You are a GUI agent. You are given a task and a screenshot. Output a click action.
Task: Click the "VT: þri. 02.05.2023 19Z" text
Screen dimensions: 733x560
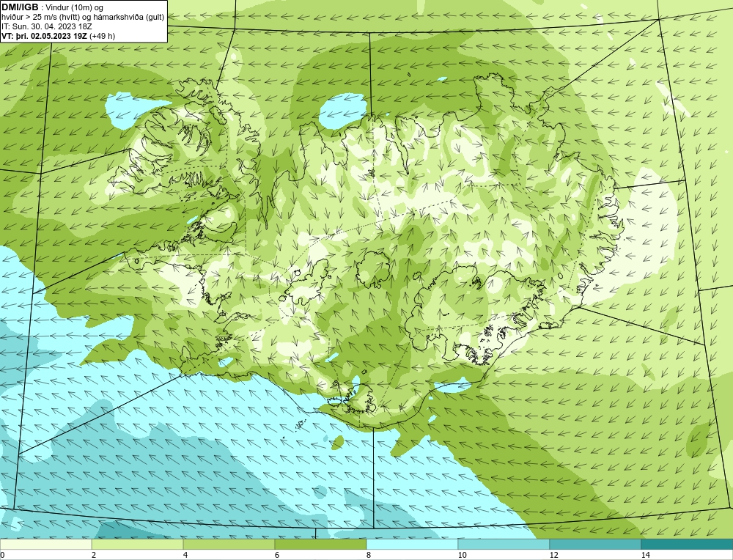pyautogui.click(x=45, y=35)
